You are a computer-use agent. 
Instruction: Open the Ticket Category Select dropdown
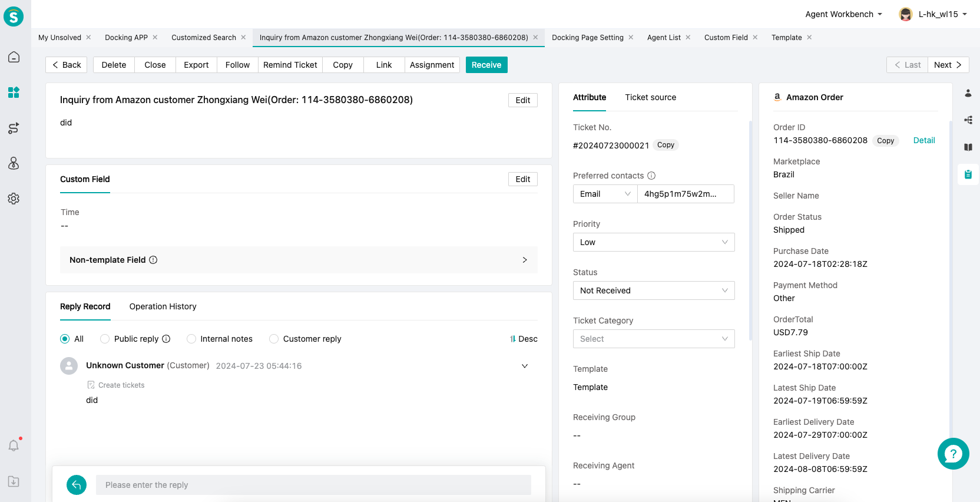coord(654,339)
